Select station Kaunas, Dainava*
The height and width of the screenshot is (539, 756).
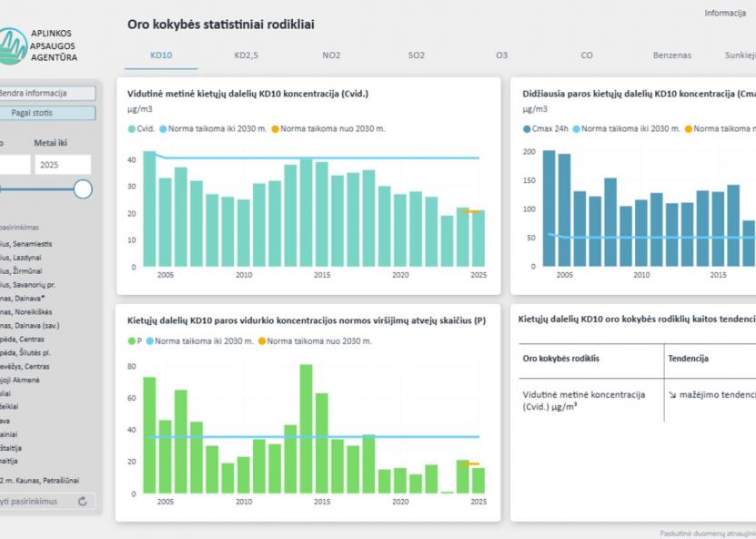[22, 299]
